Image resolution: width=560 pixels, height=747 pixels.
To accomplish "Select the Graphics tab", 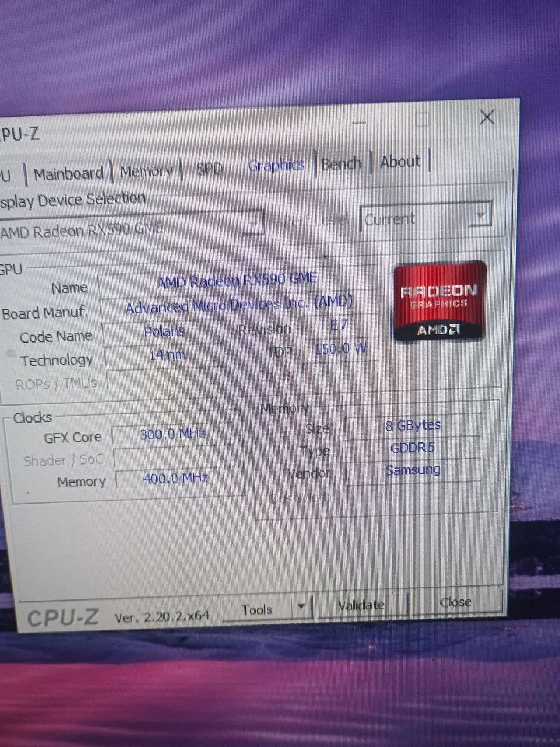I will pos(276,165).
